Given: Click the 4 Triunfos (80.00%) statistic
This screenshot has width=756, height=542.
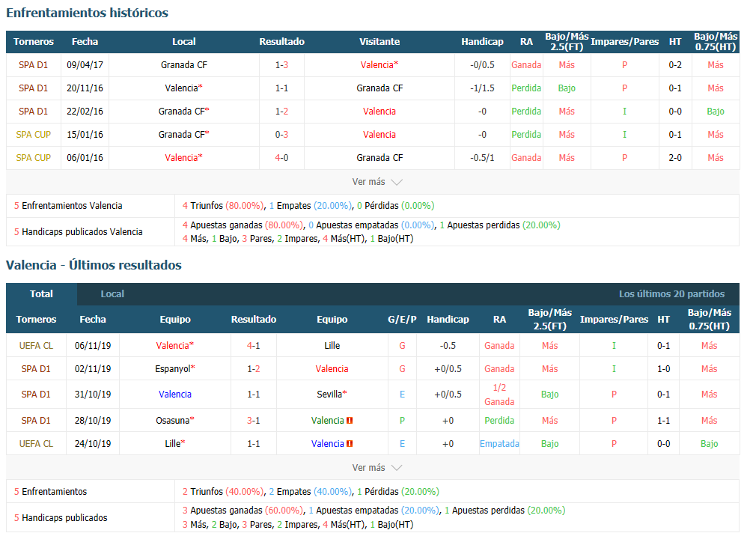Looking at the screenshot, I should coord(223,206).
